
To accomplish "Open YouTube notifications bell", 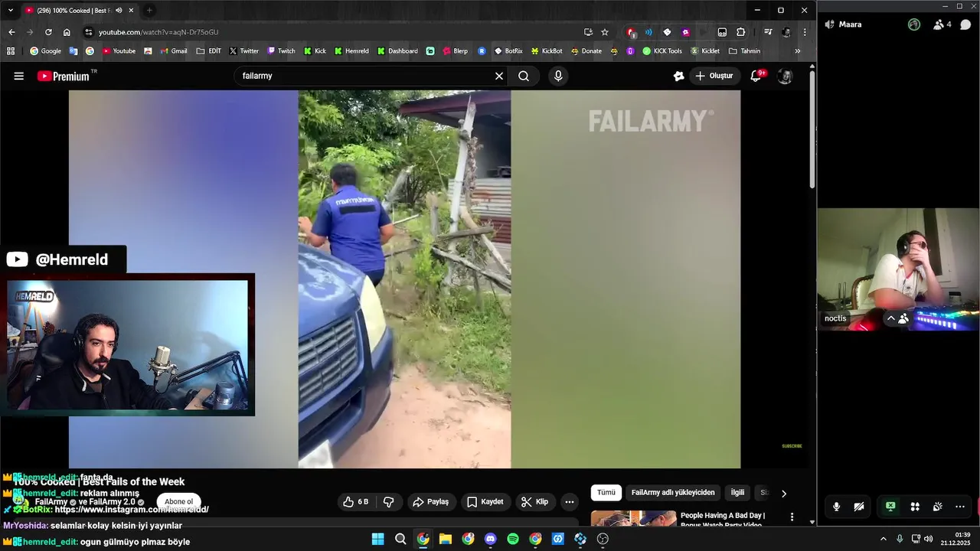I will click(x=756, y=76).
